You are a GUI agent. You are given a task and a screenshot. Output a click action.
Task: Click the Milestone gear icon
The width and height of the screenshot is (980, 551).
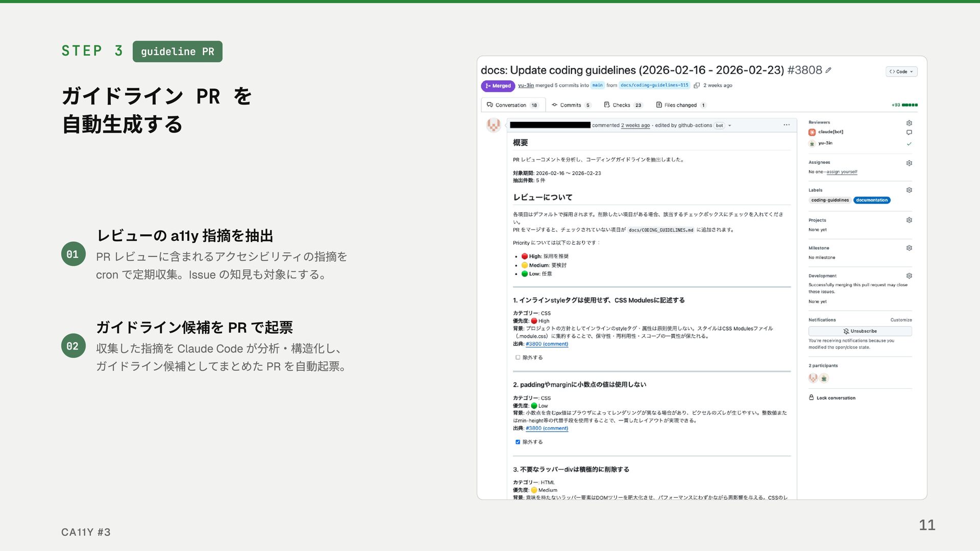click(909, 248)
